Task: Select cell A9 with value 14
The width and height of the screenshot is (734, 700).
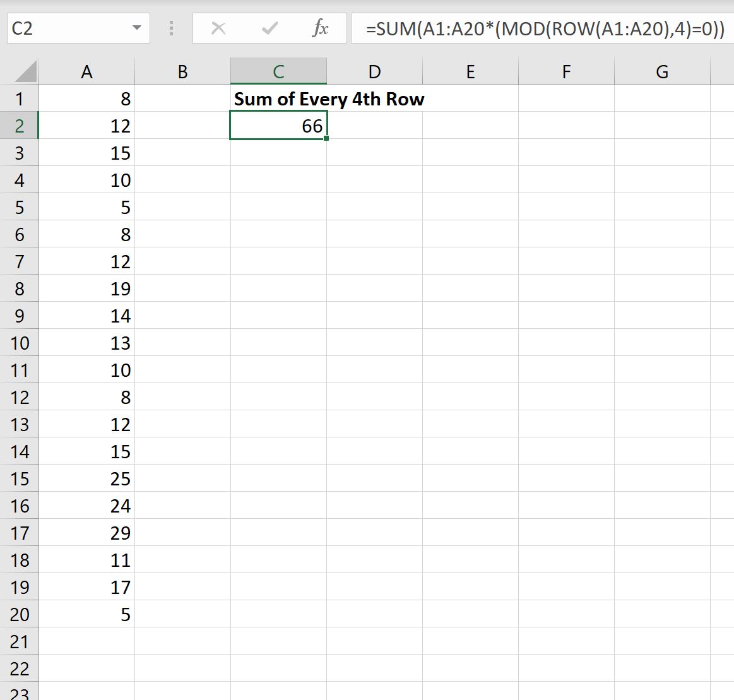Action: [x=86, y=316]
